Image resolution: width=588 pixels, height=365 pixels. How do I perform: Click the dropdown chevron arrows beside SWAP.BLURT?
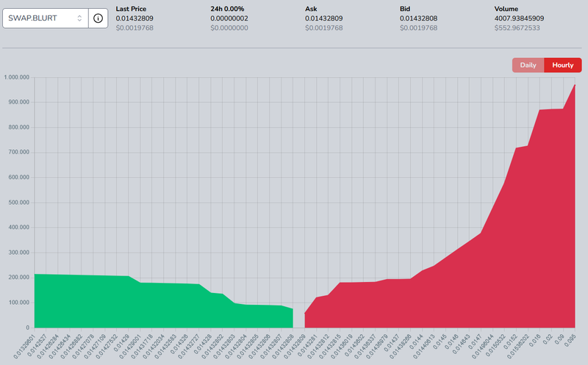tap(79, 18)
